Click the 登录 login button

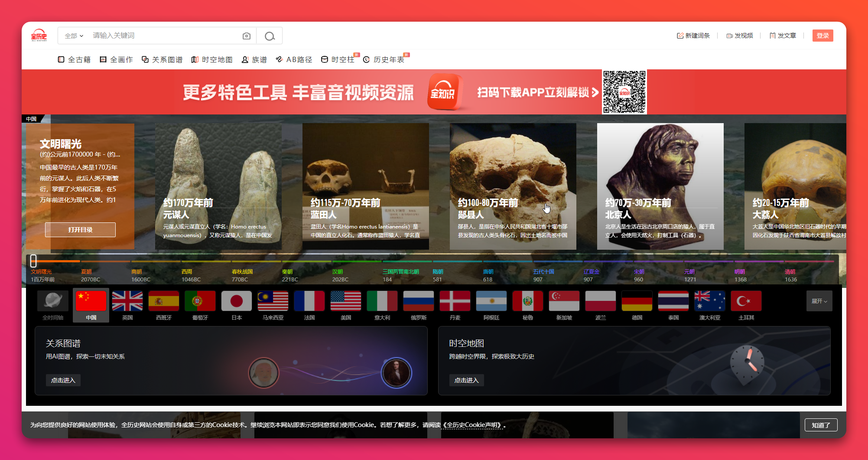pos(822,36)
